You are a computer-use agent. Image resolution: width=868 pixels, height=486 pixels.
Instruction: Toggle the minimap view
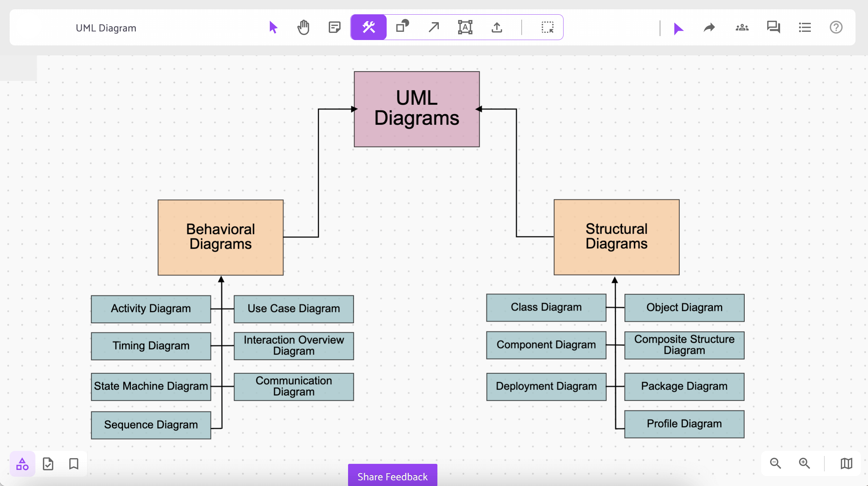pyautogui.click(x=846, y=463)
